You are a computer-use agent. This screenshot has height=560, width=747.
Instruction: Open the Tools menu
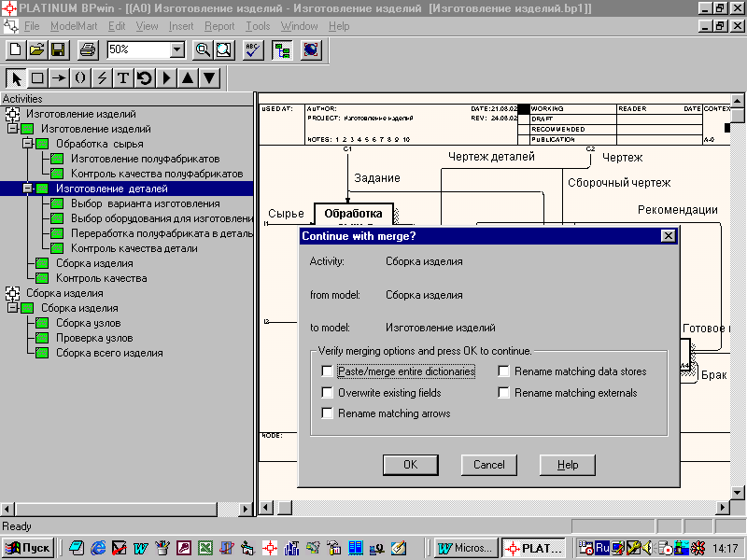(x=258, y=26)
